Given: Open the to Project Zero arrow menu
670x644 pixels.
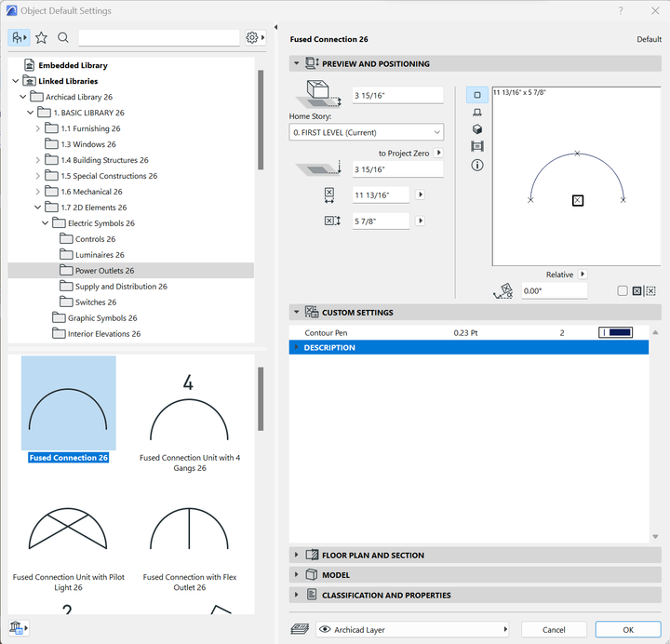Looking at the screenshot, I should coord(438,153).
